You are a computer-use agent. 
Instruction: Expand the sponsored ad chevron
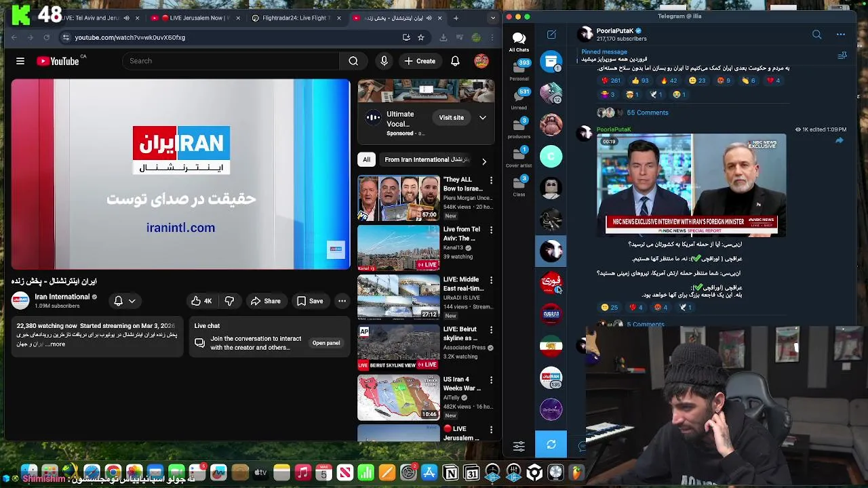482,117
